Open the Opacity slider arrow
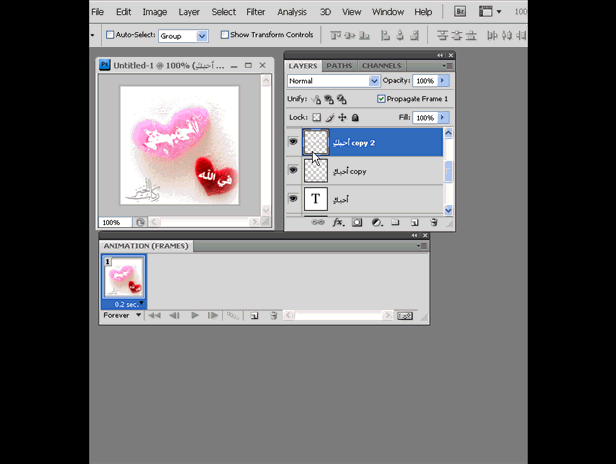Image resolution: width=616 pixels, height=464 pixels. pyautogui.click(x=443, y=81)
